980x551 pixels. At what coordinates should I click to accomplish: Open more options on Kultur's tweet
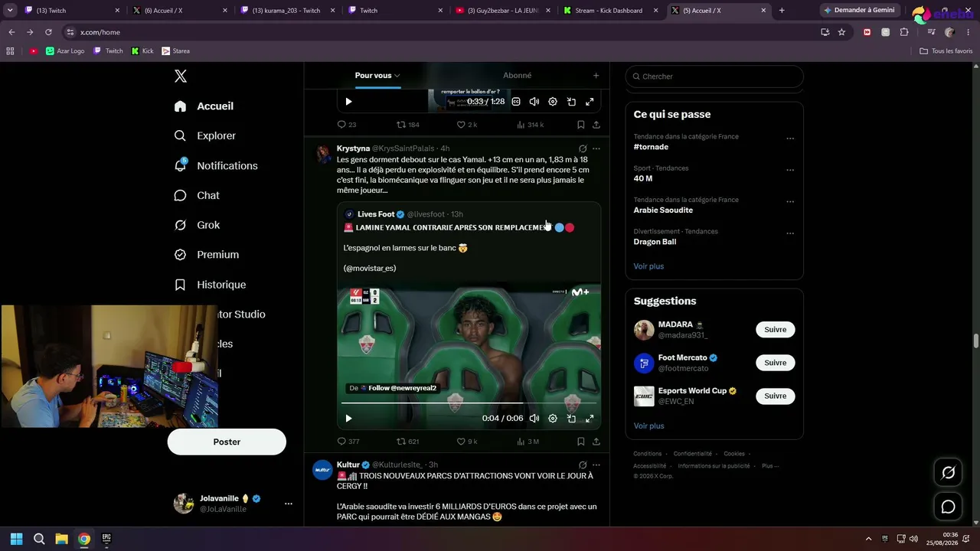[x=596, y=465]
